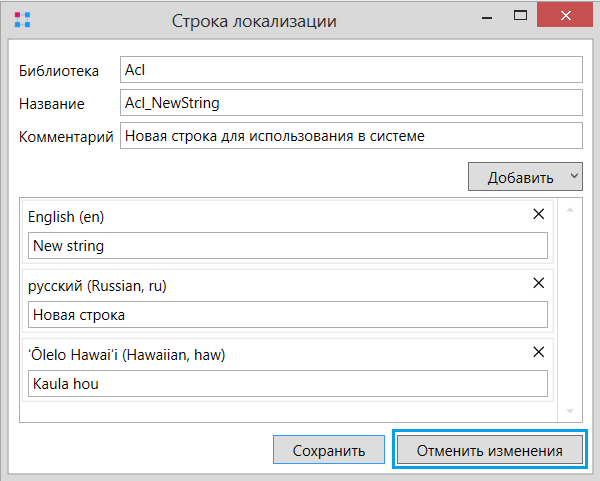This screenshot has width=600, height=481.
Task: Click the Сохранить button
Action: pos(329,450)
